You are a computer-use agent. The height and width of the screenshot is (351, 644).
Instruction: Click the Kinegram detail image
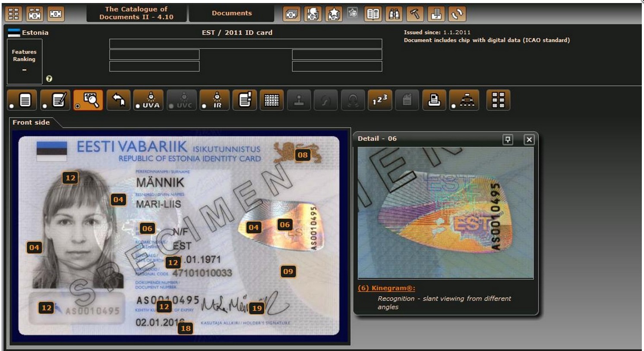coord(445,213)
